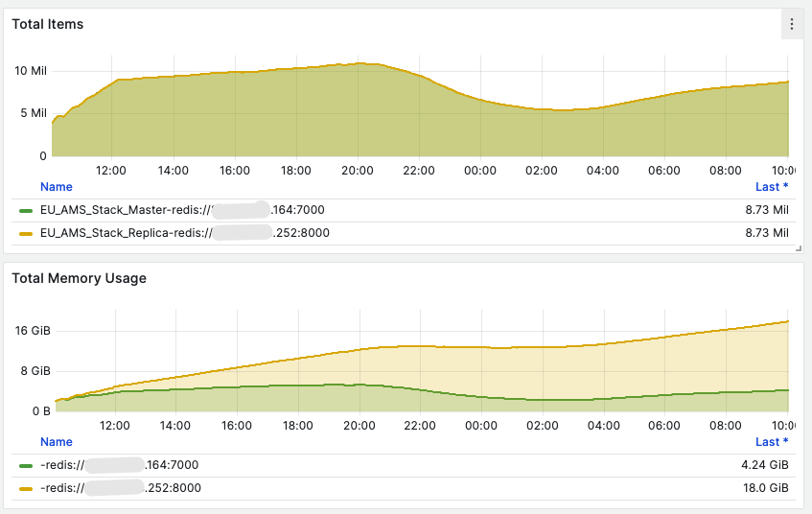Click 22:00 time label under Total Memory Usage chart
Image resolution: width=812 pixels, height=514 pixels.
point(420,426)
